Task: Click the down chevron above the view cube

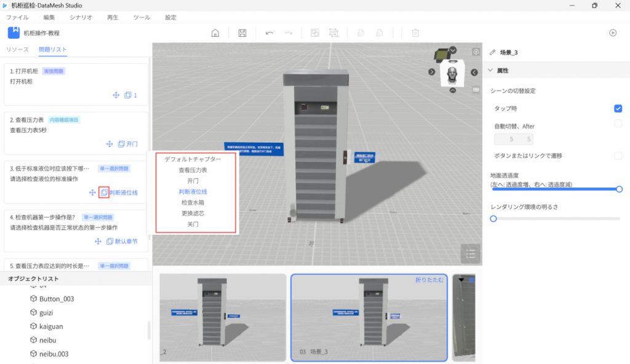Action: coord(453,50)
